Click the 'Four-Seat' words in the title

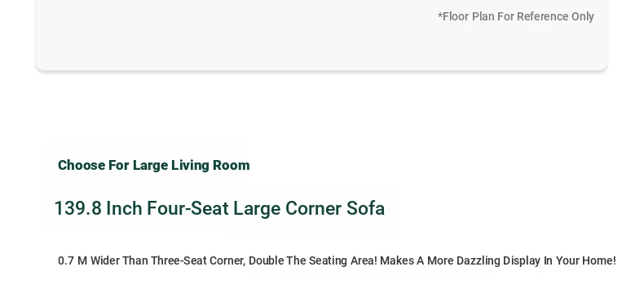click(x=187, y=208)
